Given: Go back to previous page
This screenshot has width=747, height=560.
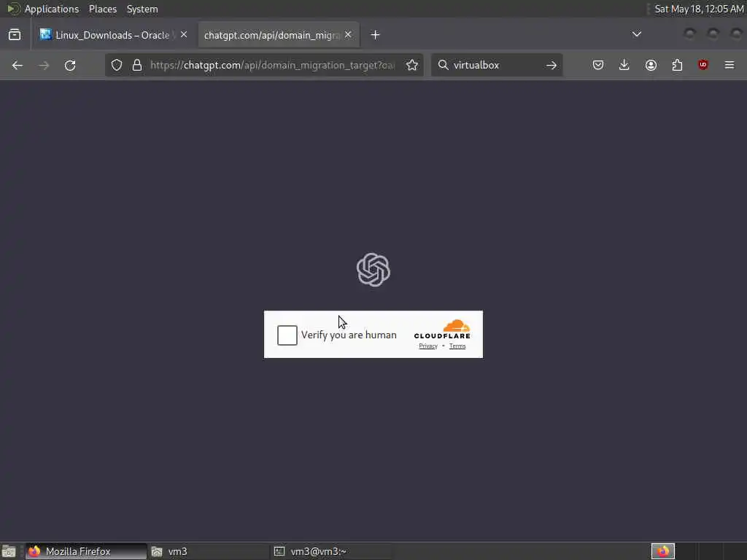Looking at the screenshot, I should tap(18, 65).
